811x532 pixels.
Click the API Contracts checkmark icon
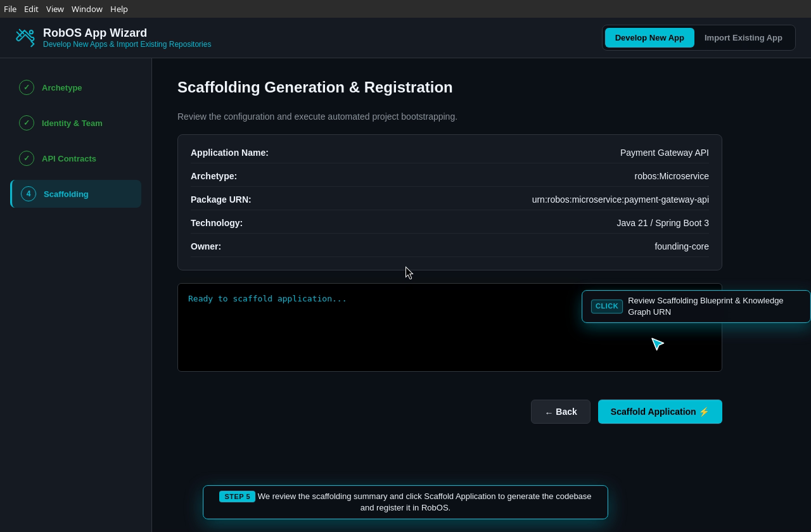[x=27, y=158]
